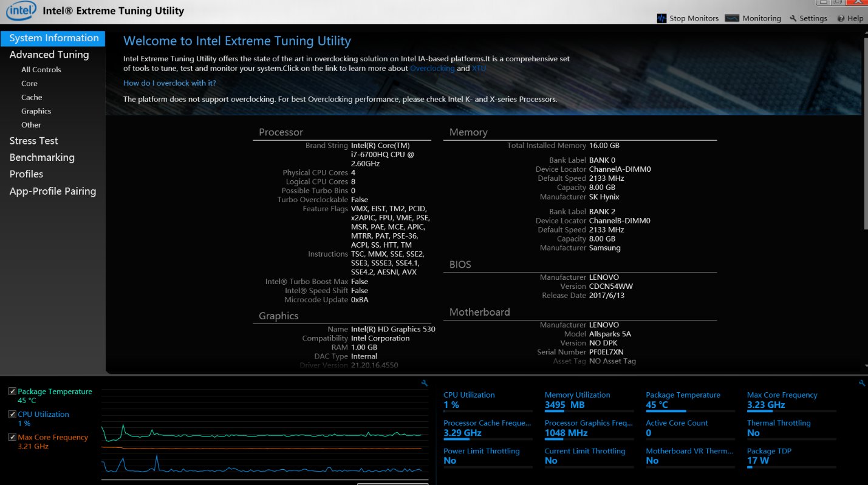Screen dimensions: 868x485
Task: Click the Overclocking hyperlink
Action: pos(432,69)
